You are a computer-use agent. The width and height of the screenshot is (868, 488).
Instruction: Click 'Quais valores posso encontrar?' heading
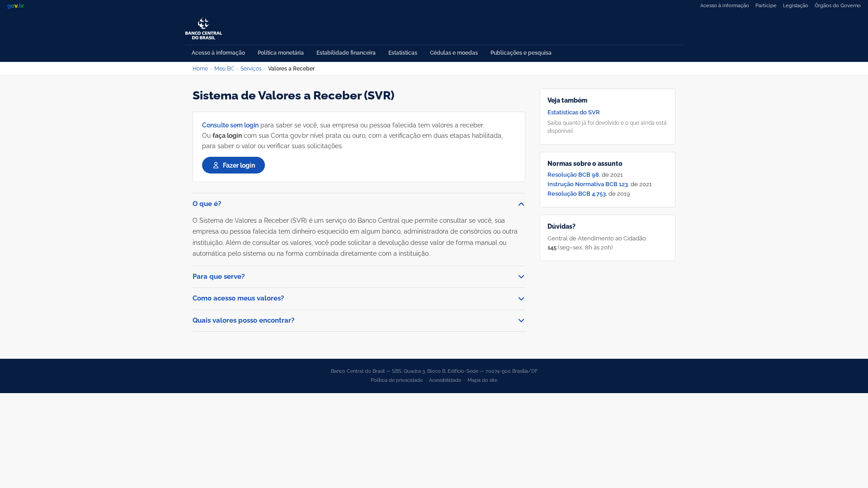(243, 320)
